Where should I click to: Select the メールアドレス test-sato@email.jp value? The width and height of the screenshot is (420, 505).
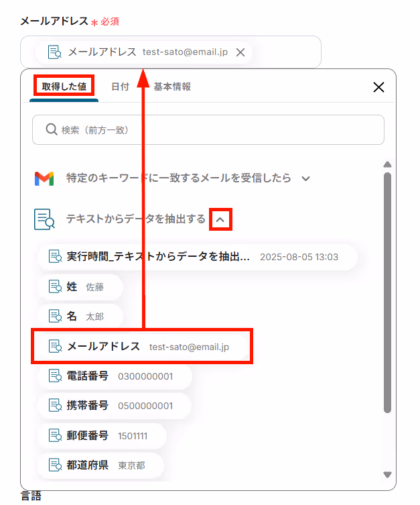click(x=142, y=347)
